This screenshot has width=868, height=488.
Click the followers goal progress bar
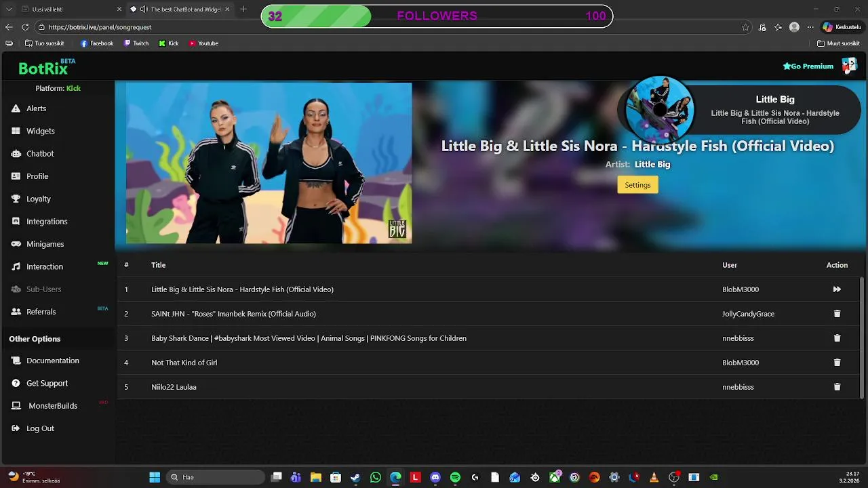pos(437,16)
